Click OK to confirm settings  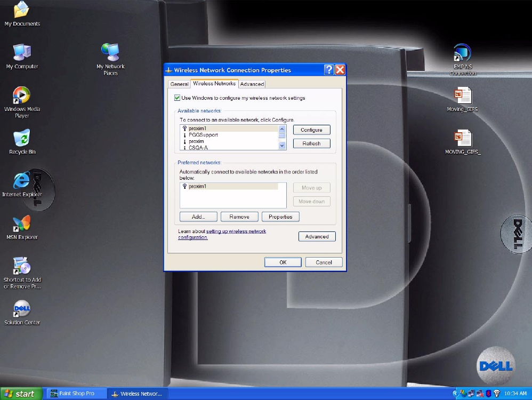click(283, 262)
